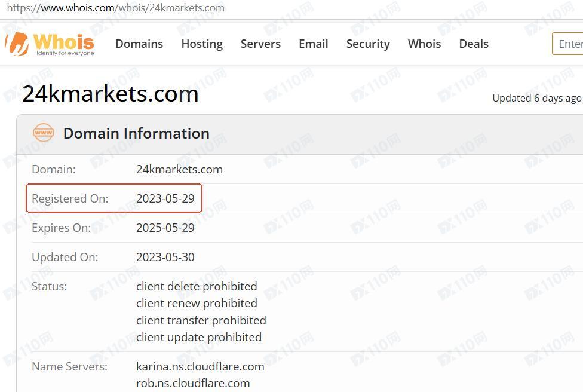Click the browser URL address bar
Screen dimensions: 583x392
116,7
